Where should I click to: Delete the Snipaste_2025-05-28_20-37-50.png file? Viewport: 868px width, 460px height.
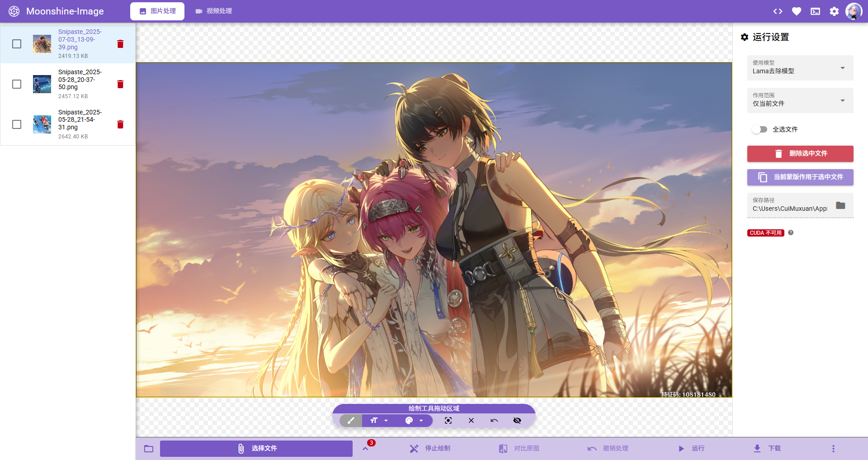pos(120,84)
